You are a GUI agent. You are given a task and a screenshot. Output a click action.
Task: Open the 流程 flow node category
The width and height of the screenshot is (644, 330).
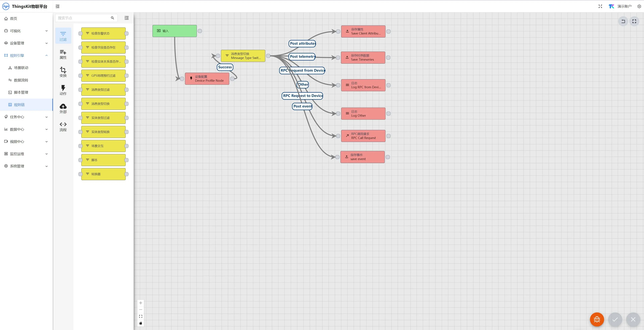click(63, 127)
